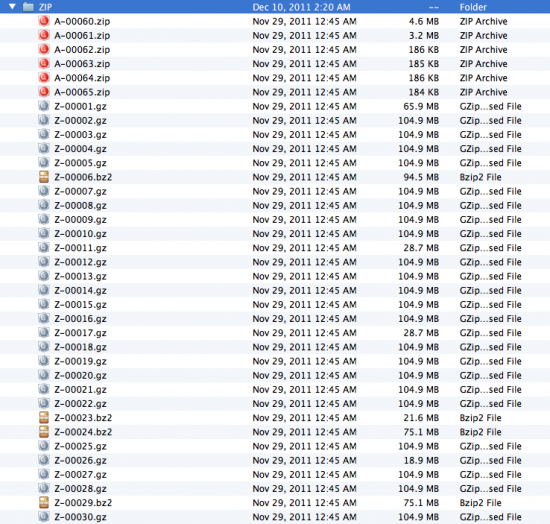Click the 4.6 MB size of A-00060.zip
Viewport: 550px width, 524px height.
click(424, 21)
